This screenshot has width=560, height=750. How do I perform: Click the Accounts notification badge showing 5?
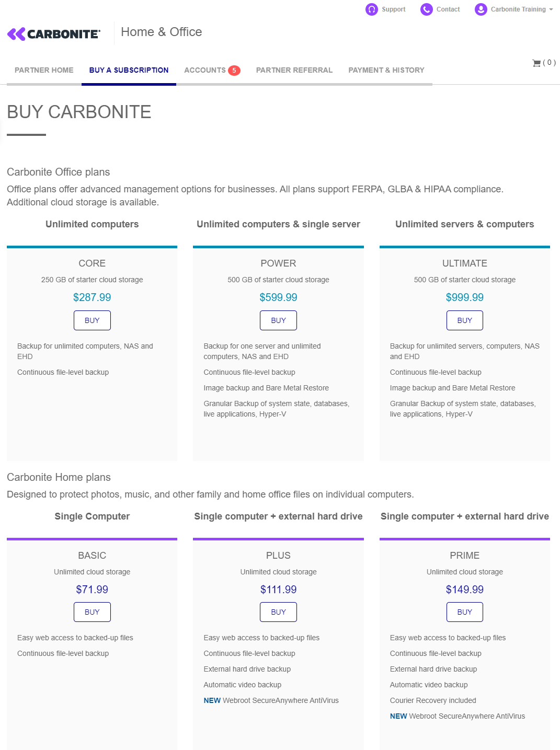(x=234, y=70)
